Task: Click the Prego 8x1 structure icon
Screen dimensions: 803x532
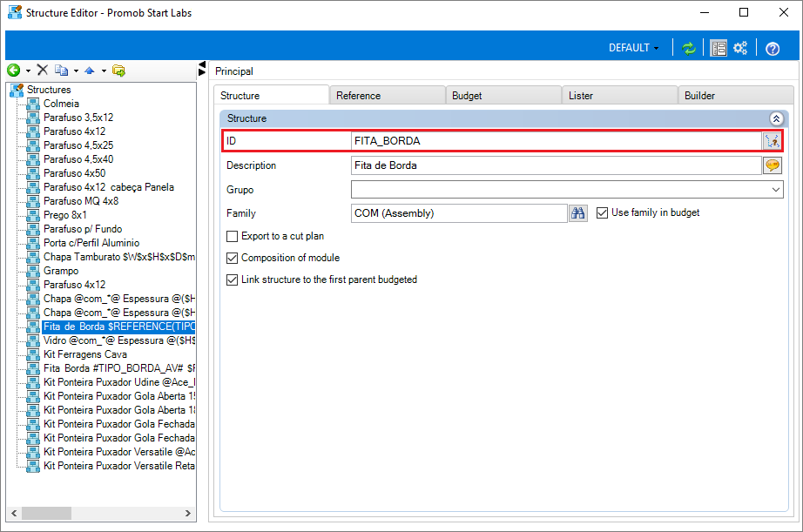Action: (33, 215)
